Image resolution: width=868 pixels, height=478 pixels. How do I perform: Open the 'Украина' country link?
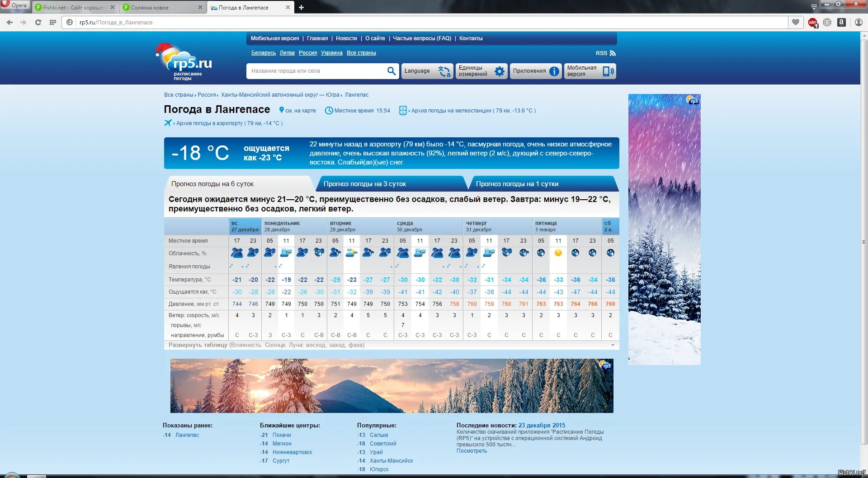(332, 53)
